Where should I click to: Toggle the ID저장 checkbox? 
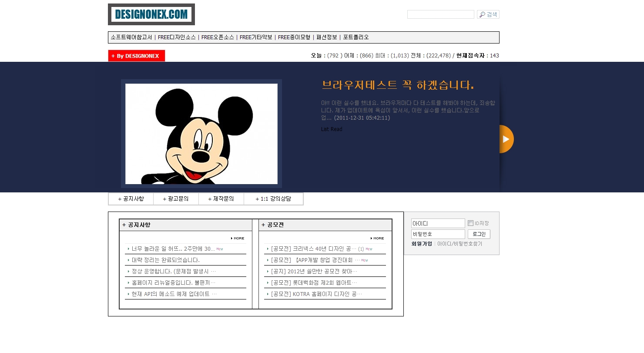click(x=470, y=223)
